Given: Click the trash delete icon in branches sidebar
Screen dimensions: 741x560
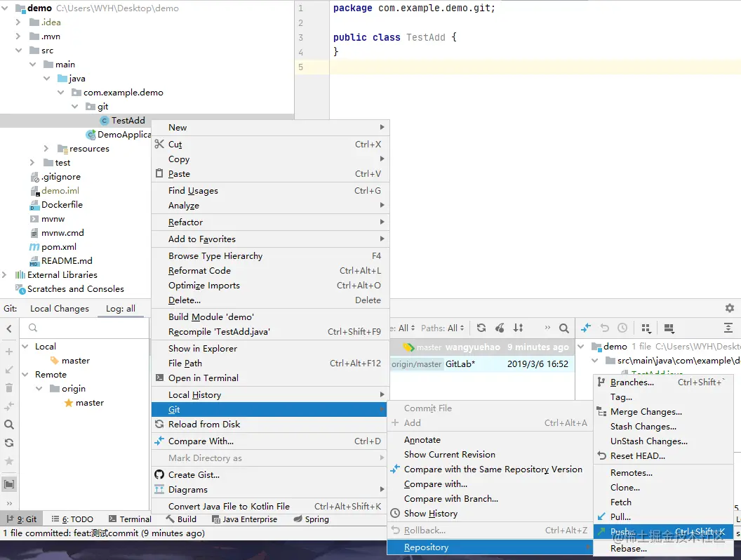Looking at the screenshot, I should pyautogui.click(x=9, y=388).
